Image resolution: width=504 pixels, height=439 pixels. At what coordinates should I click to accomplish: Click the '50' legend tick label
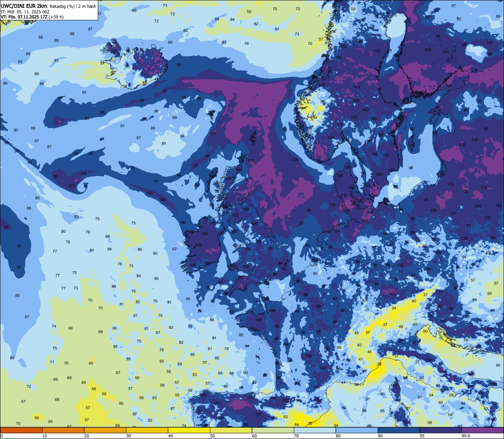[x=212, y=436]
